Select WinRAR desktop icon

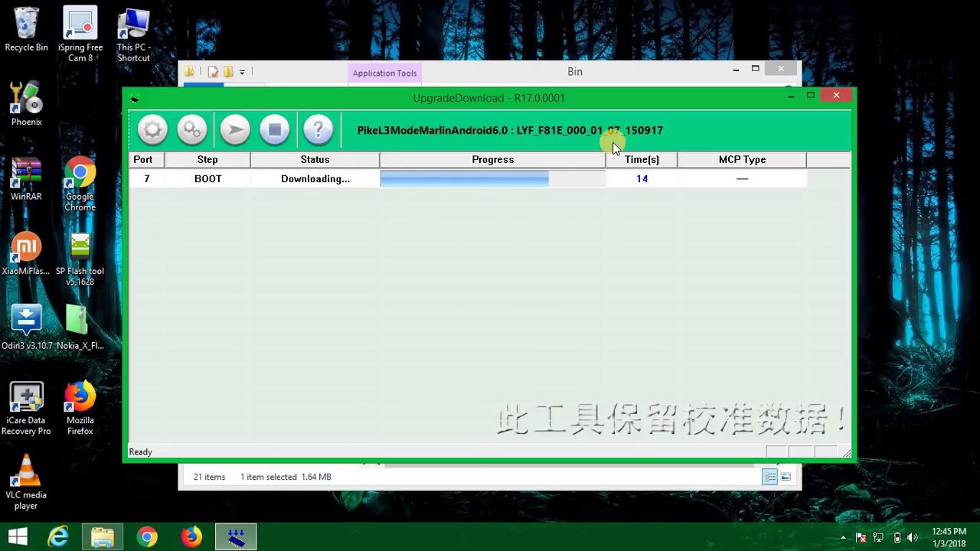[26, 179]
